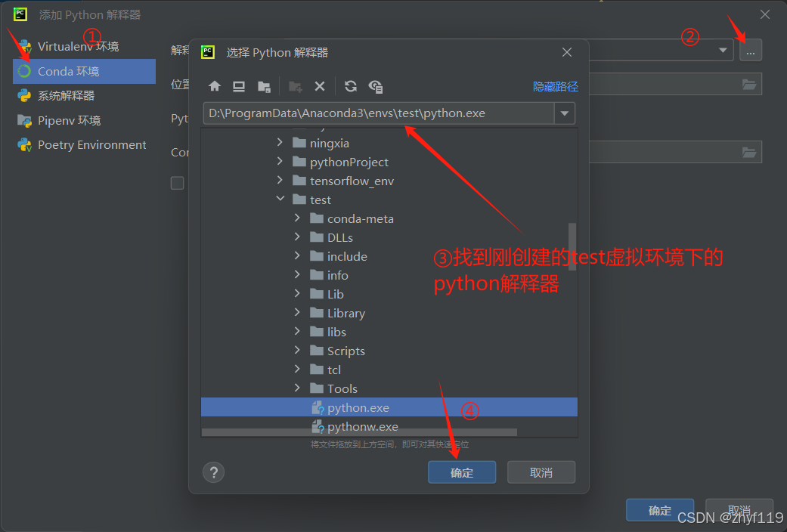Screen dimensions: 787x532
Task: Expand the tensorflow_env folder node
Action: click(x=280, y=180)
